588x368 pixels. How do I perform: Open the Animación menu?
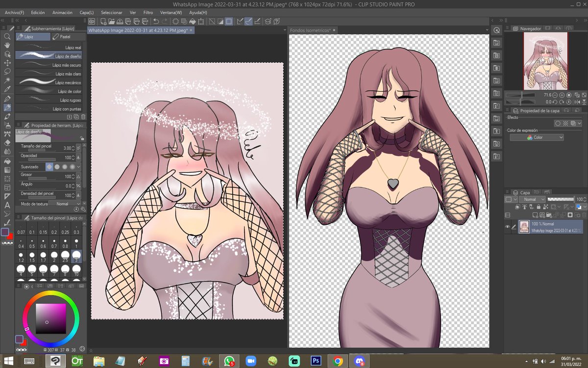tap(63, 12)
